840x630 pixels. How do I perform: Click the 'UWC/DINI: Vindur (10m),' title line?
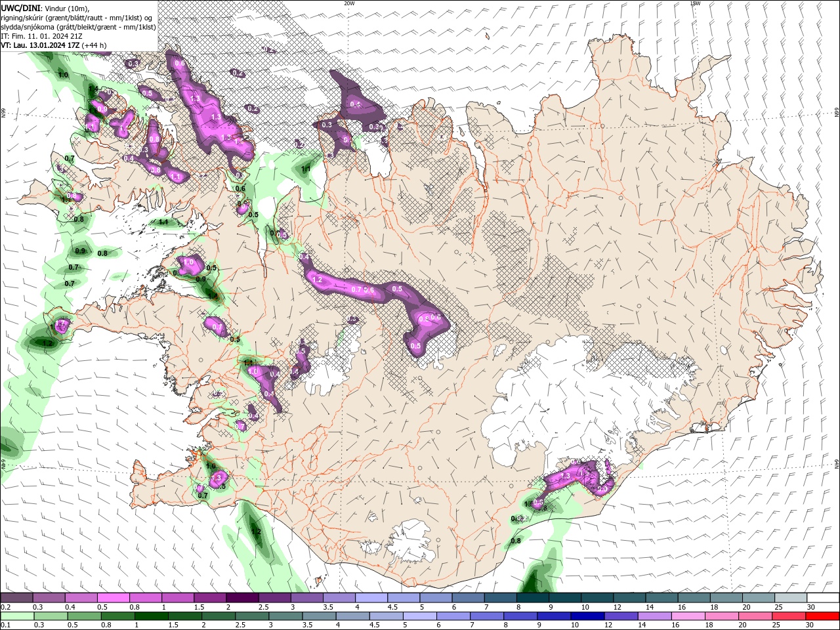(x=45, y=8)
